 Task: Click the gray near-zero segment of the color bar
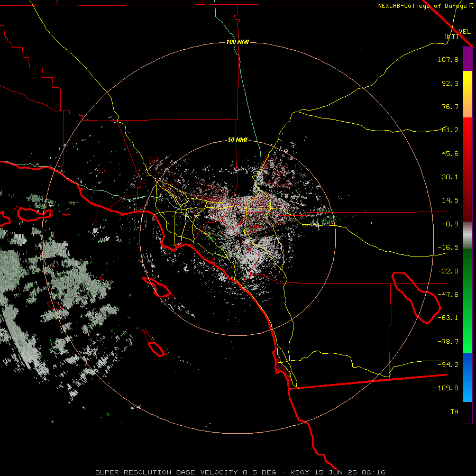(467, 235)
